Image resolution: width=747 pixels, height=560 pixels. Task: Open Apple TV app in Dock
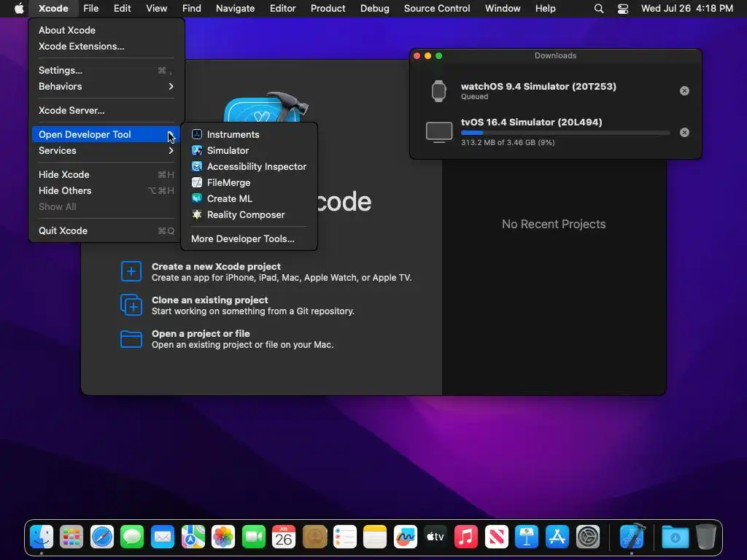coord(436,537)
